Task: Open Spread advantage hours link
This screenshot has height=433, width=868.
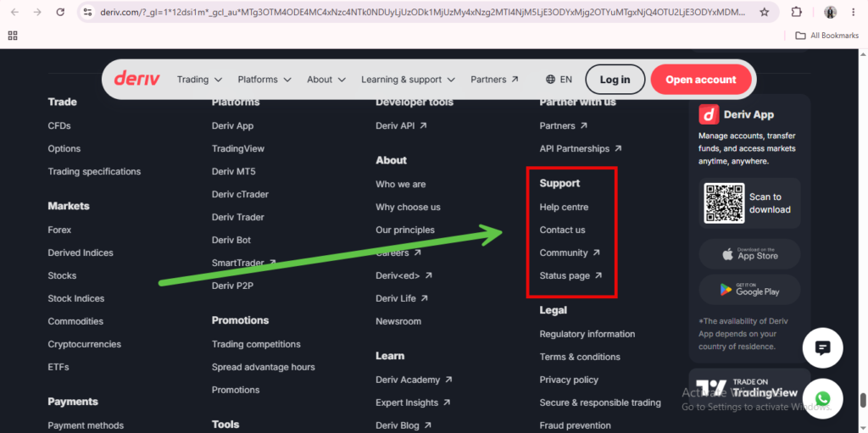Action: (263, 367)
